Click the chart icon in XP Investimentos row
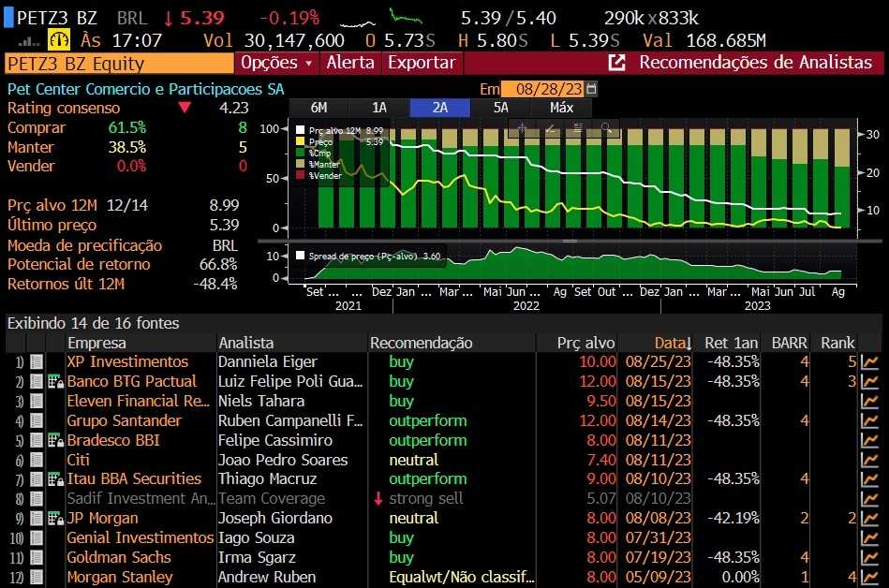889x588 pixels. tap(870, 362)
